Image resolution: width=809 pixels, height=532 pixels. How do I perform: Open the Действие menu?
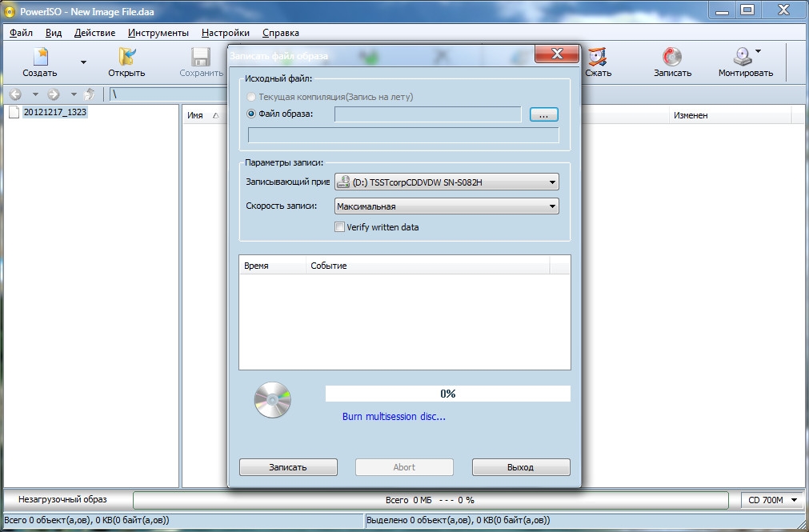95,33
